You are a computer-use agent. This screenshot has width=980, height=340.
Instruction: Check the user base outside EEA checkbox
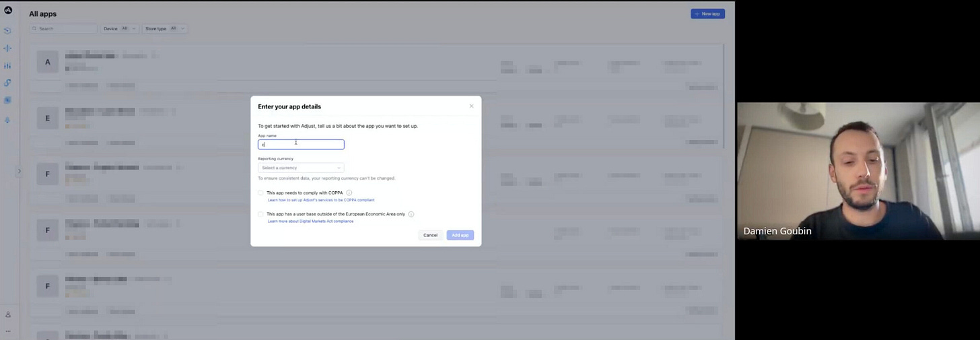point(261,214)
